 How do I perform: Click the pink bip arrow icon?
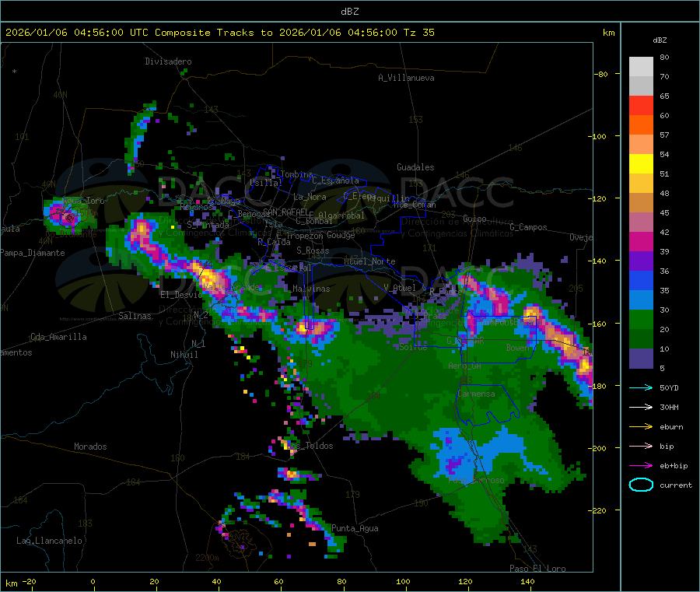coord(641,446)
